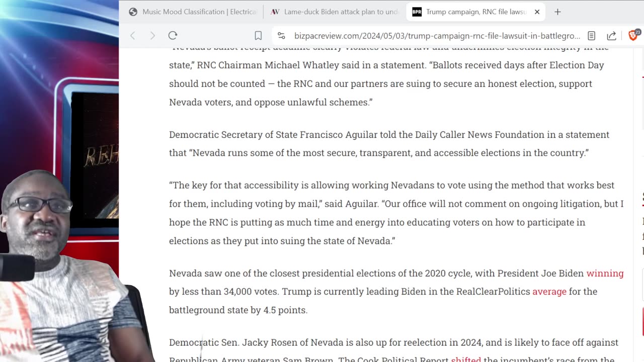Reload the bizpacreview page
Image resolution: width=644 pixels, height=362 pixels.
(173, 36)
